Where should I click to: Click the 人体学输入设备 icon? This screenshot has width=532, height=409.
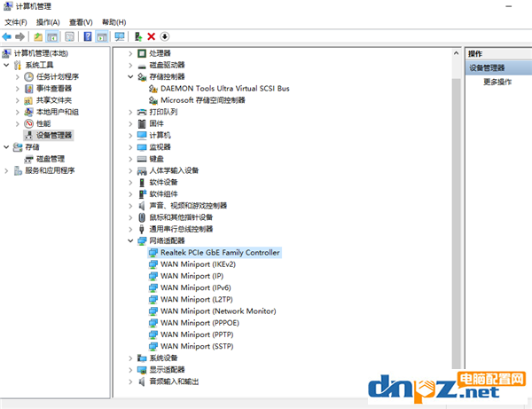tap(142, 170)
